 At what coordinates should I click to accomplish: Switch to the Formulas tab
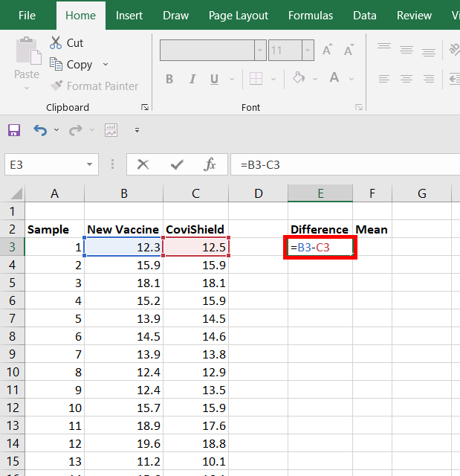pos(311,15)
